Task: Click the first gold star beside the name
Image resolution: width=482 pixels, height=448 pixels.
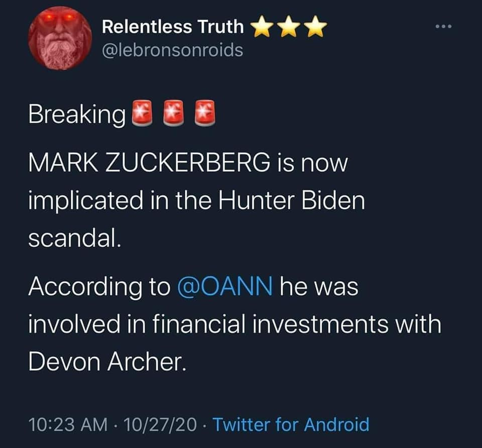Action: (262, 28)
